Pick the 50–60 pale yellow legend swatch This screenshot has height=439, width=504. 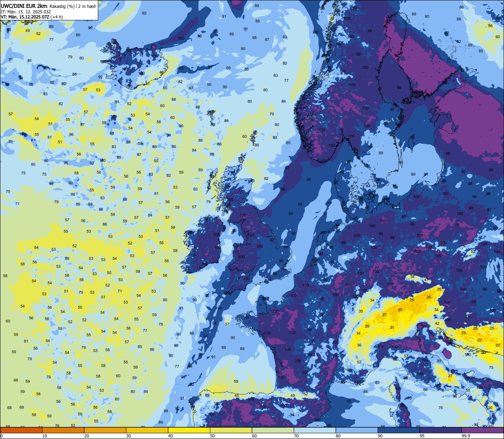point(231,430)
